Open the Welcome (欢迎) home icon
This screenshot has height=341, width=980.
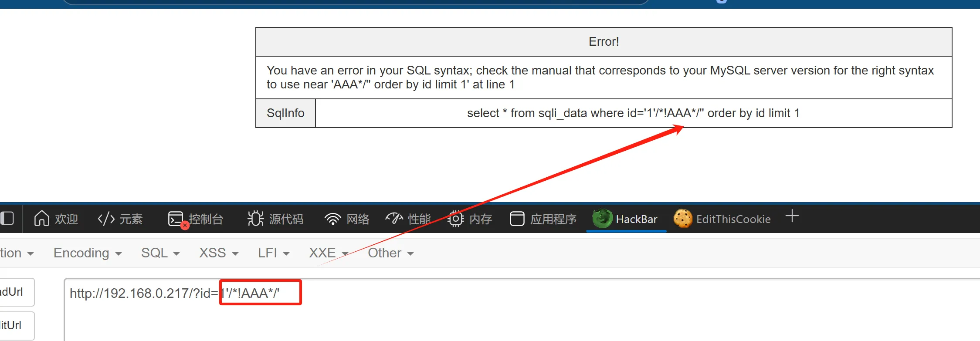[x=42, y=219]
